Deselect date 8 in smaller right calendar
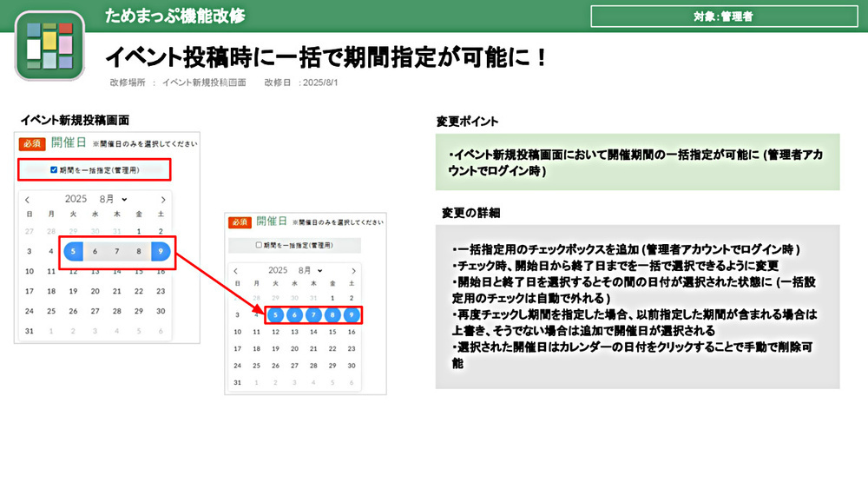Viewport: 868px width, 489px height. point(332,315)
